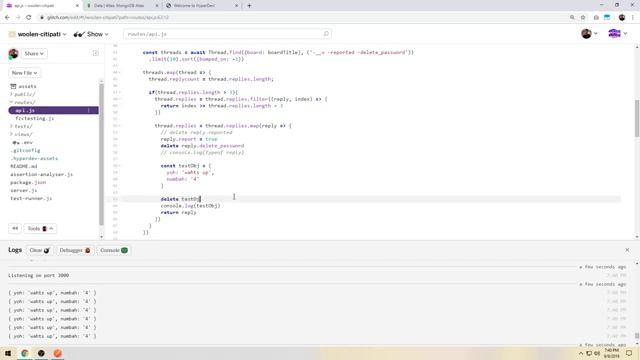Image resolution: width=640 pixels, height=360 pixels.
Task: Fold the code at const testObj line
Action: click(x=120, y=166)
